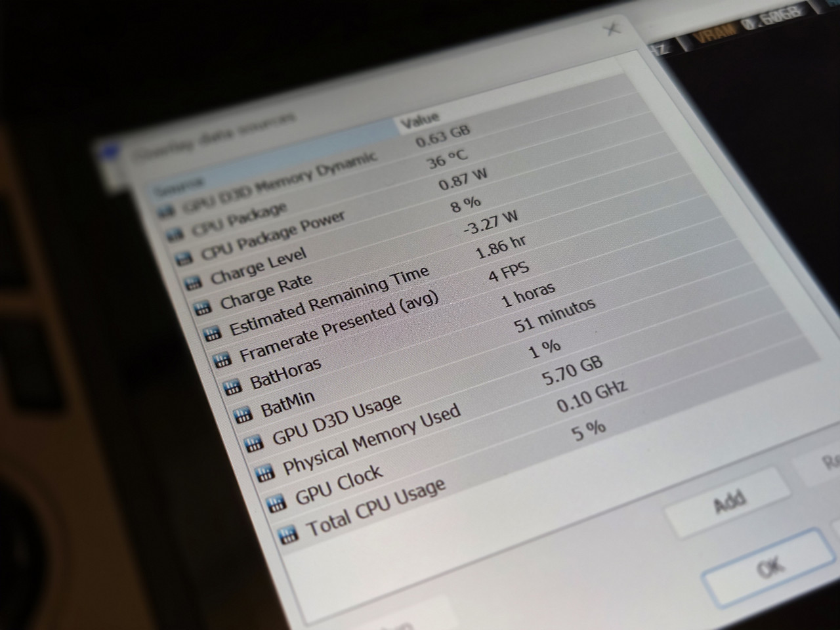Click the GPU D3D Usage row icon
This screenshot has width=840, height=630.
(x=253, y=444)
